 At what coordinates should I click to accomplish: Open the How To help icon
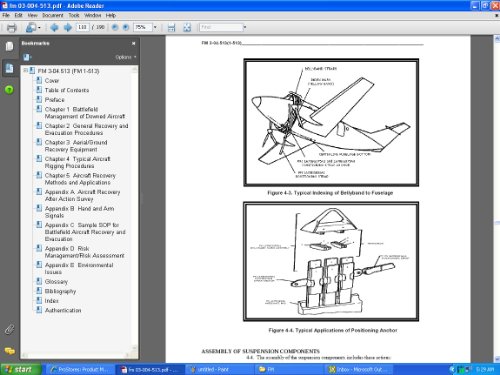point(9,90)
